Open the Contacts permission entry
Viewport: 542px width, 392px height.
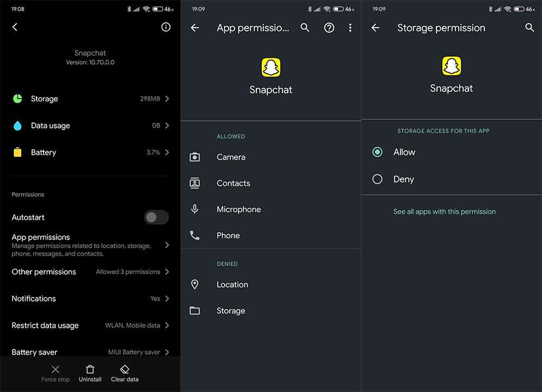(271, 183)
